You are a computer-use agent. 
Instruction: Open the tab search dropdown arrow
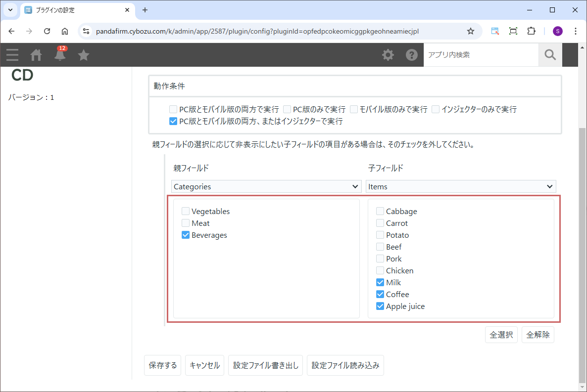[x=10, y=10]
